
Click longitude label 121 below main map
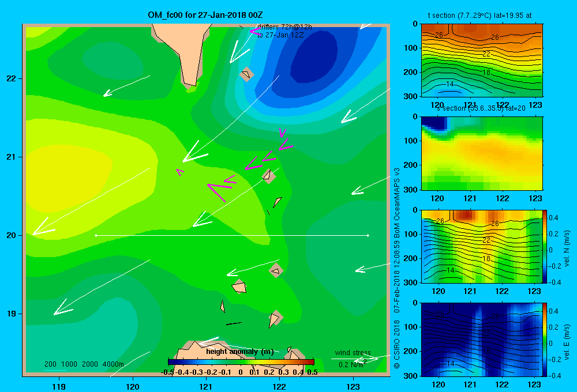click(206, 386)
